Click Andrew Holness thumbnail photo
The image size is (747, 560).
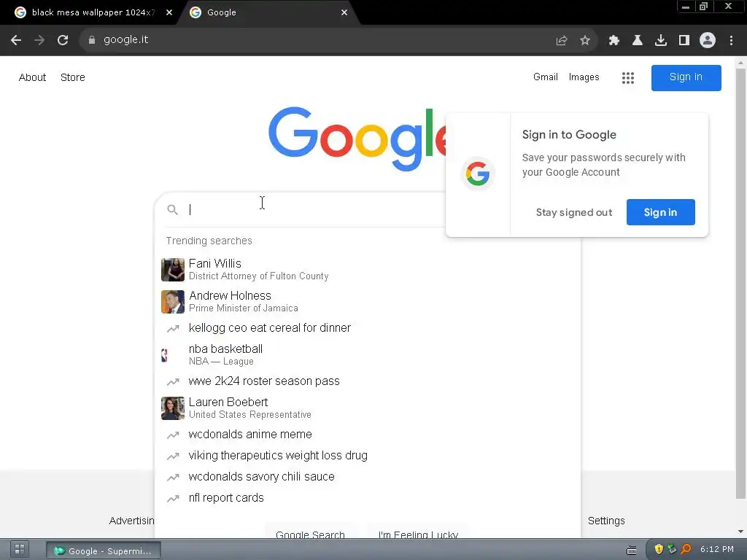[x=172, y=302]
